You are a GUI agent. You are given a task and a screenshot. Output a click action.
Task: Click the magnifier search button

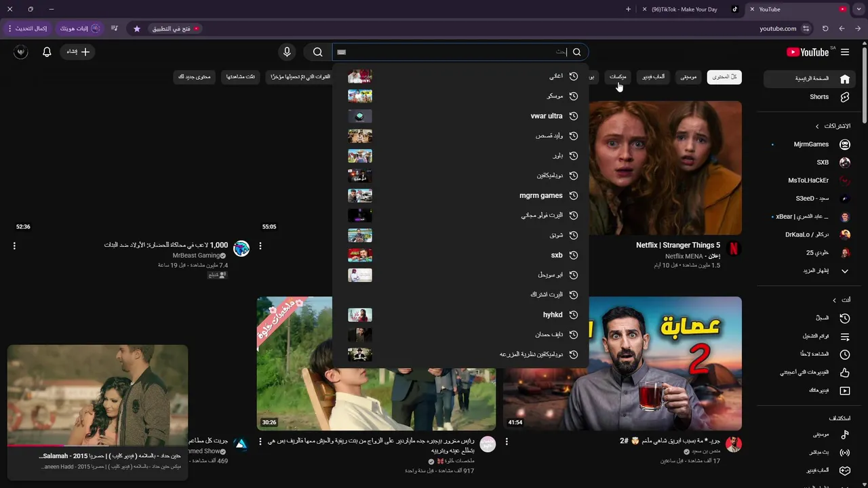pyautogui.click(x=317, y=52)
